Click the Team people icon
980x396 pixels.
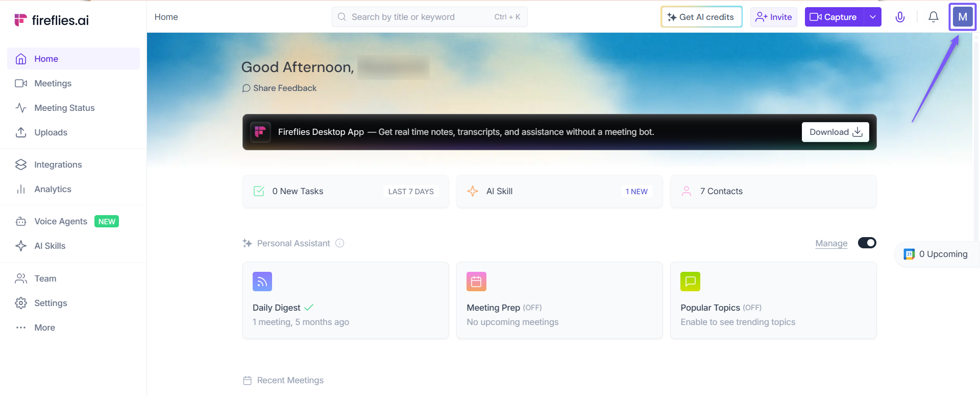coord(21,278)
